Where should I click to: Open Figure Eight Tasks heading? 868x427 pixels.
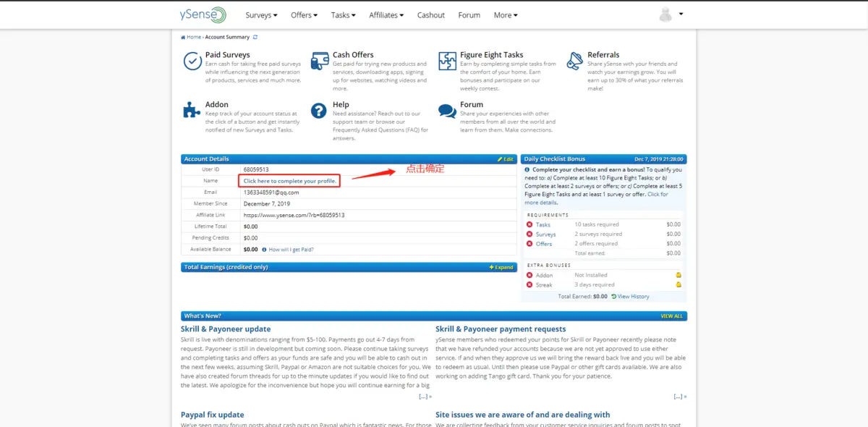point(491,55)
